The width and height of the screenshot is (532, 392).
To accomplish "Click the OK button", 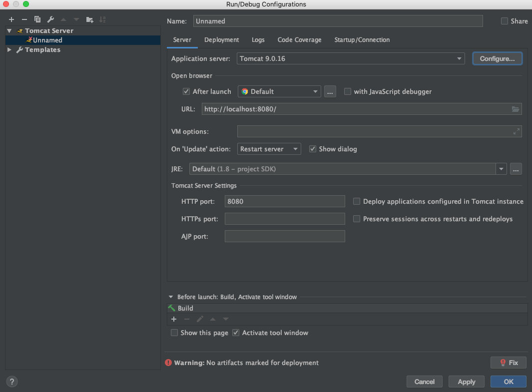I will click(x=508, y=382).
